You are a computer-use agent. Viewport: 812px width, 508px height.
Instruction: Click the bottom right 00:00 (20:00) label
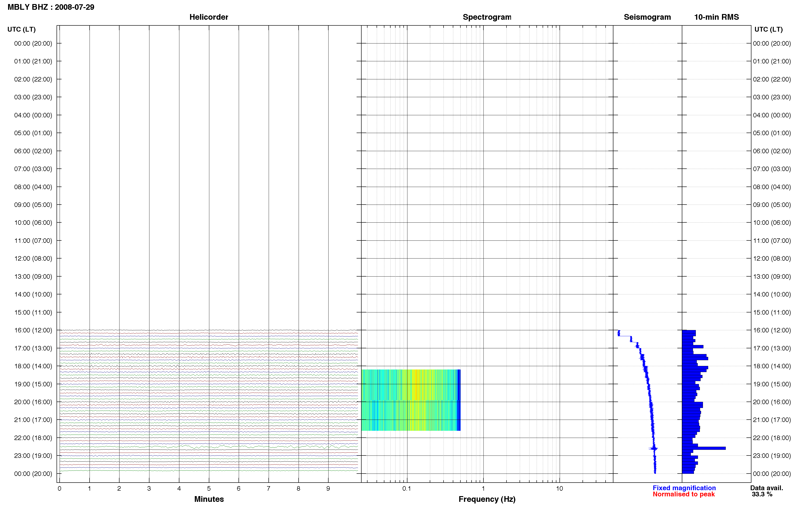[772, 474]
